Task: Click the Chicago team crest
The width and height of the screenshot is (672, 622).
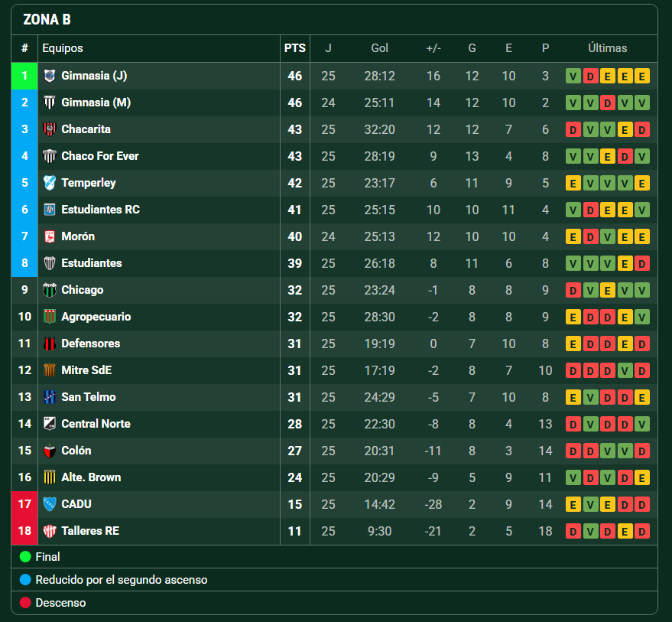Action: pyautogui.click(x=50, y=290)
